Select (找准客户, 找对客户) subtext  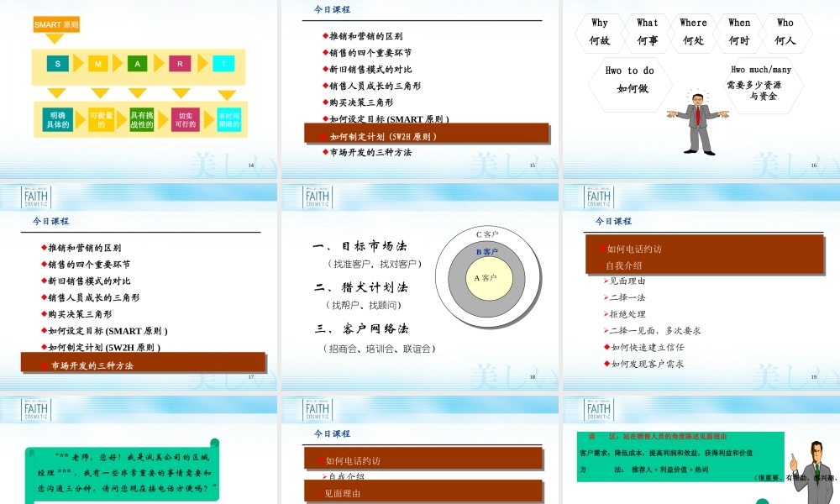pos(375,264)
